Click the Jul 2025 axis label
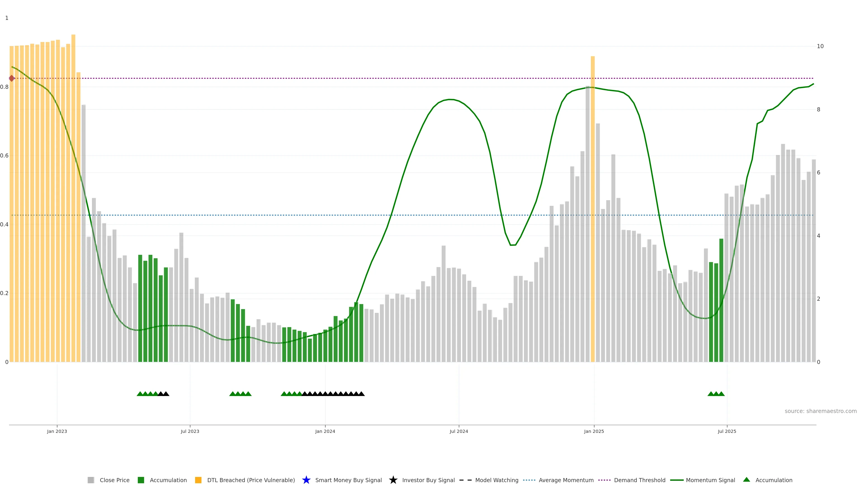Image resolution: width=868 pixels, height=488 pixels. [727, 431]
